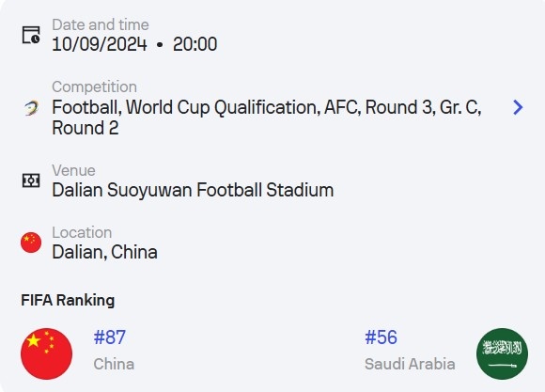Open Saudi Arabia's #56 ranking link
Viewport: 545px width, 392px height.
pos(381,337)
